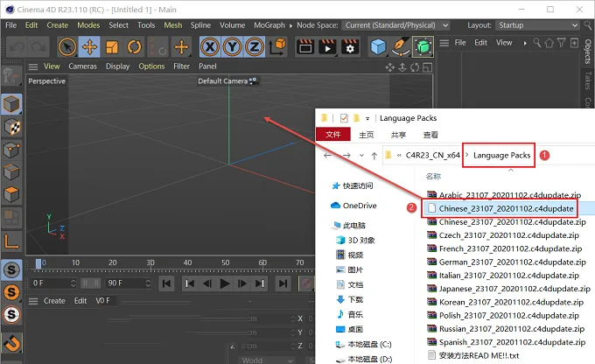Select Texture mode checkered cube icon
Image resolution: width=595 pixels, height=364 pixels.
pos(11,127)
